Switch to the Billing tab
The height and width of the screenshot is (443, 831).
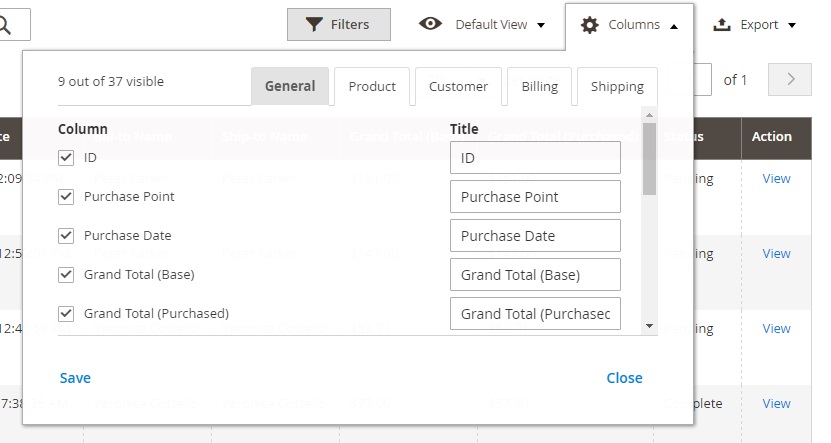coord(540,86)
